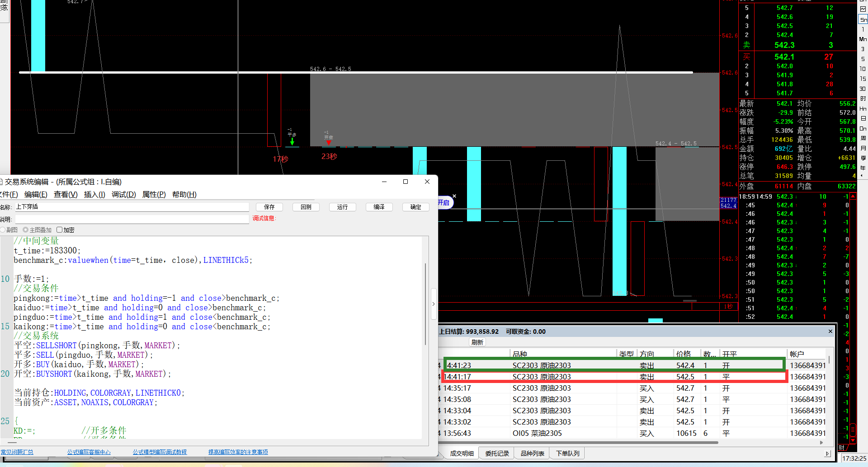Open the 调试(D) menu
The height and width of the screenshot is (467, 868).
[123, 195]
